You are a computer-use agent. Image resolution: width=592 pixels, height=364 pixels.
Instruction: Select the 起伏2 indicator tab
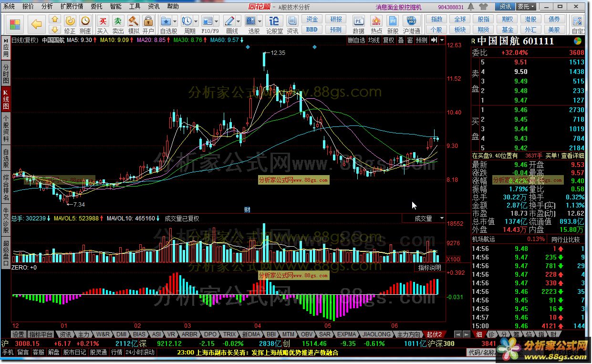tap(435, 334)
